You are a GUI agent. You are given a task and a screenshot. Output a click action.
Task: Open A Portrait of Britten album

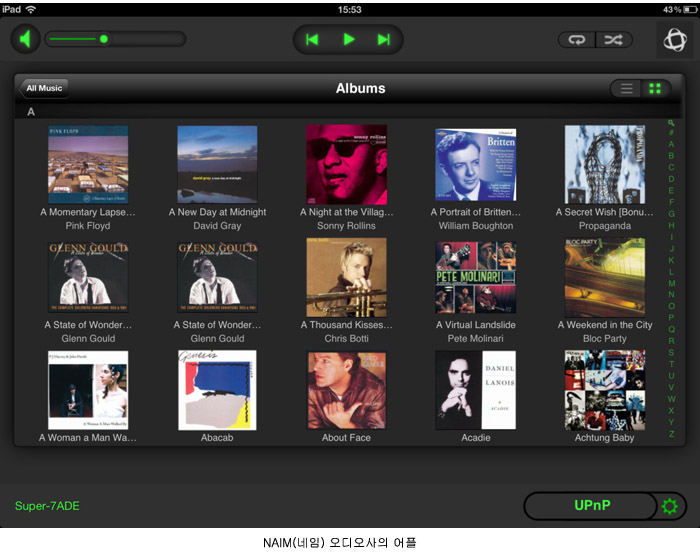pos(476,164)
